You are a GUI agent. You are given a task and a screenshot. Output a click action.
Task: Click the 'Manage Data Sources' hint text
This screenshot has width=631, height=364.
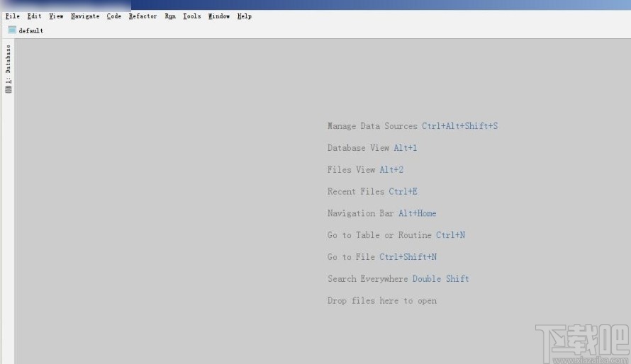372,126
